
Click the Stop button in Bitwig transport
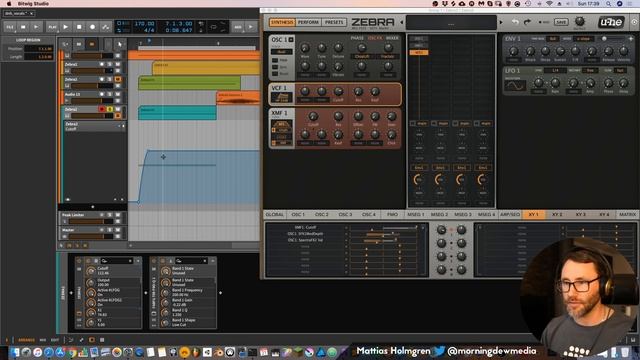79,27
